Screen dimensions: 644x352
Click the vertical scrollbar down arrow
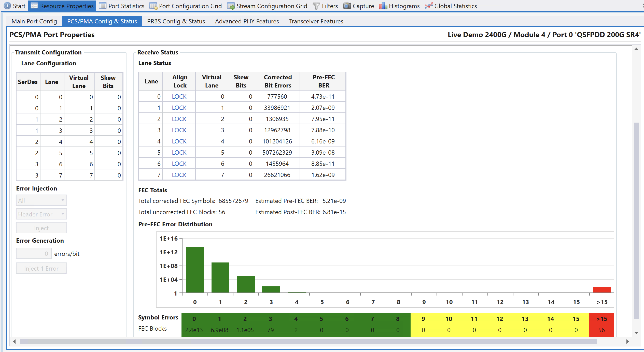coord(636,333)
